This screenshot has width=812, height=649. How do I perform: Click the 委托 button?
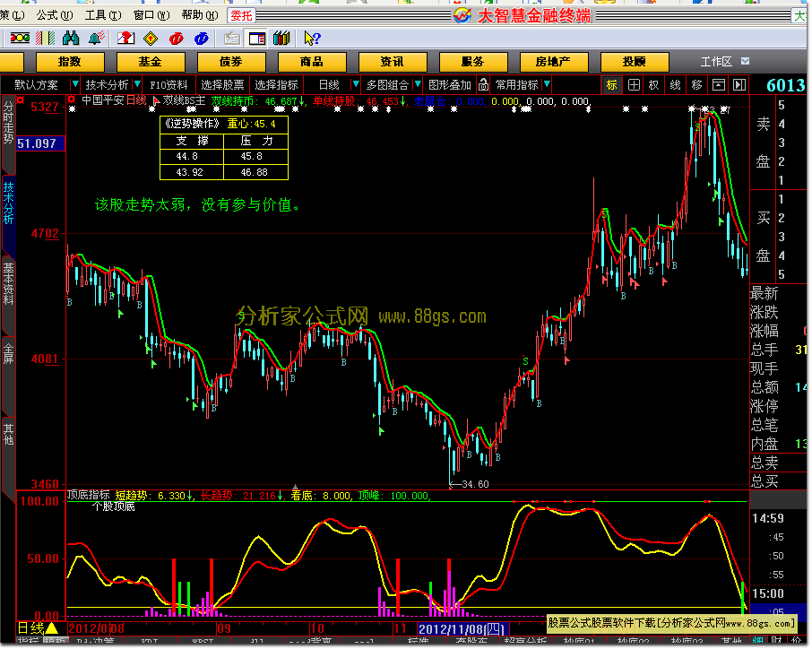coord(241,15)
